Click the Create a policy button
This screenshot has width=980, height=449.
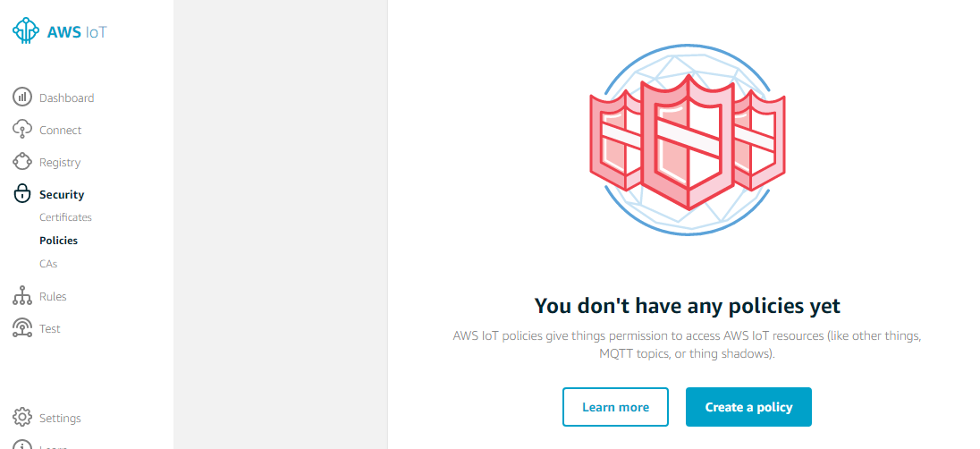coord(748,407)
